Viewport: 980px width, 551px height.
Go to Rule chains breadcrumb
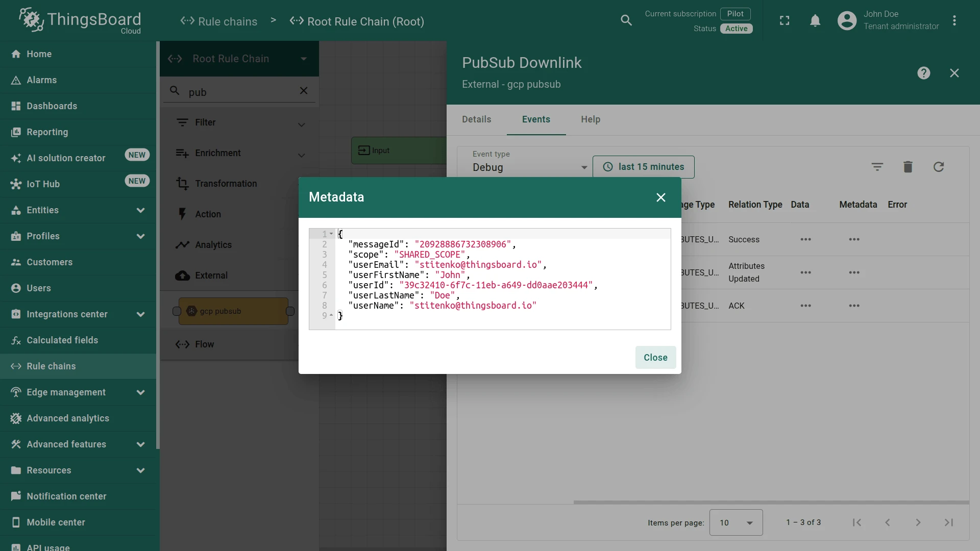[219, 21]
